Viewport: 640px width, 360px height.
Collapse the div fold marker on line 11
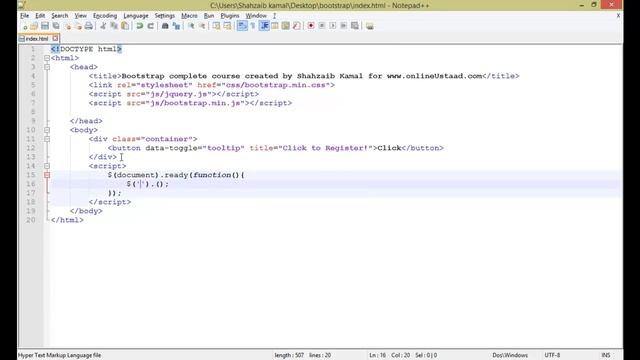click(x=47, y=139)
